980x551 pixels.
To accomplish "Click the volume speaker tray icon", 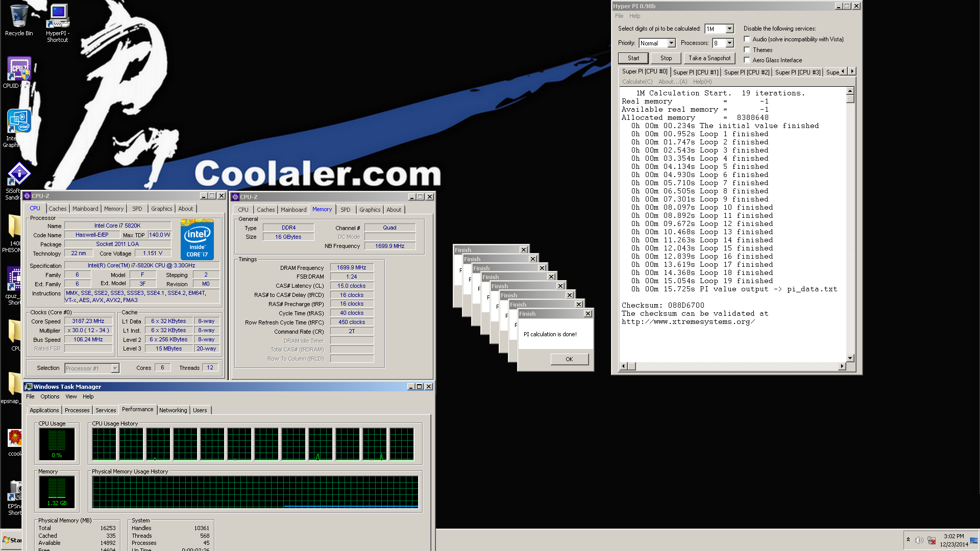I will tap(919, 540).
